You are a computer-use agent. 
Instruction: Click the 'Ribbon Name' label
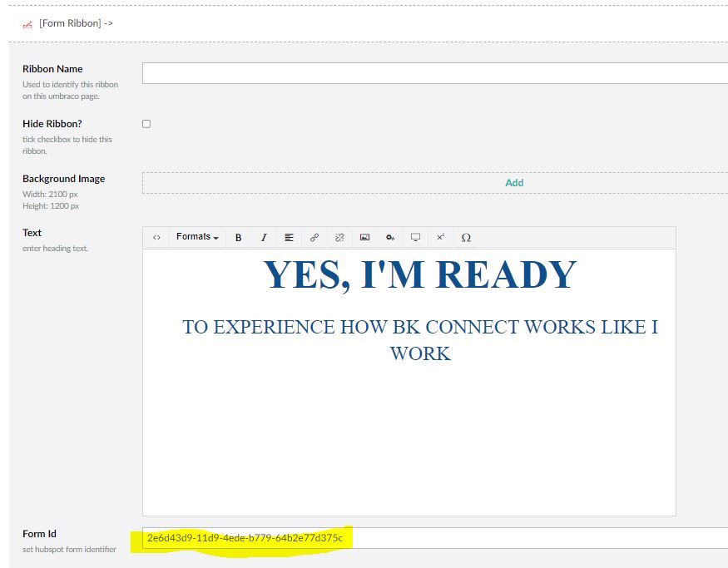click(52, 69)
